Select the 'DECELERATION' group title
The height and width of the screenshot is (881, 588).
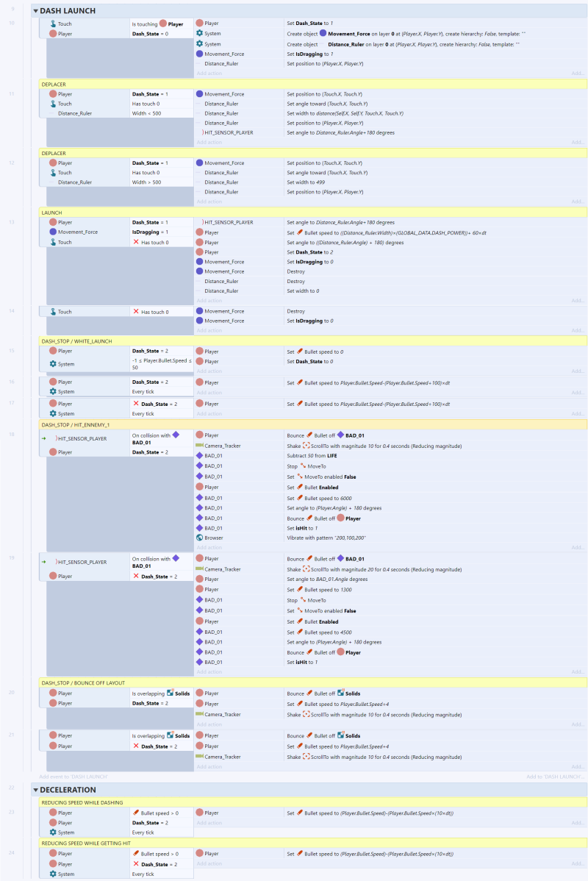click(68, 790)
